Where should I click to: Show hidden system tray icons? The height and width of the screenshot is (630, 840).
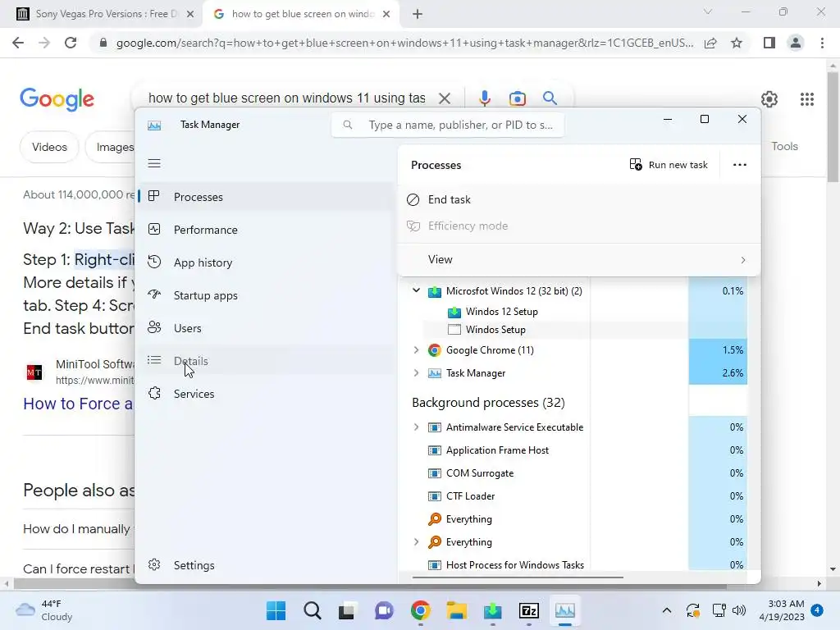[x=666, y=610]
